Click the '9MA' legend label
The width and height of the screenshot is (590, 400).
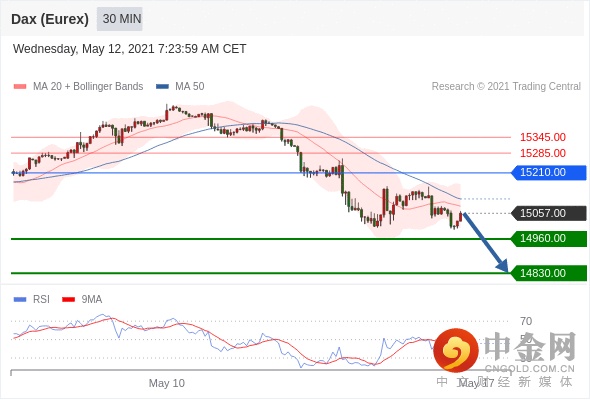tap(92, 300)
